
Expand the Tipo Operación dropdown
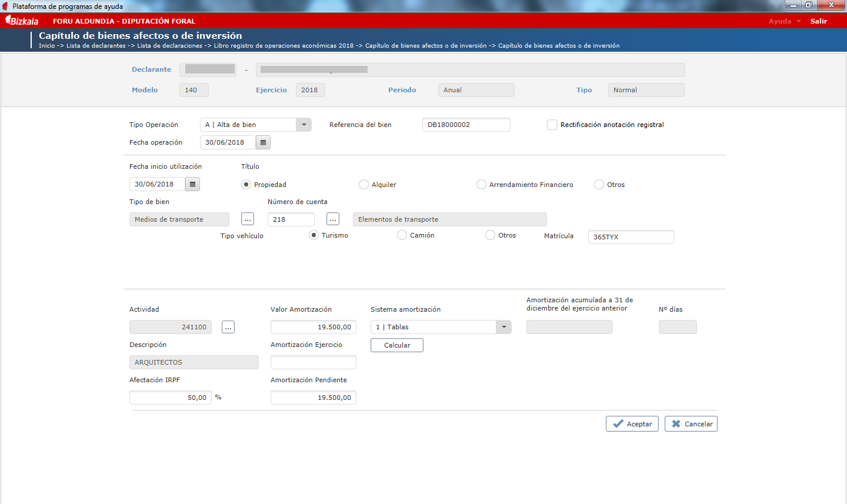tap(304, 125)
